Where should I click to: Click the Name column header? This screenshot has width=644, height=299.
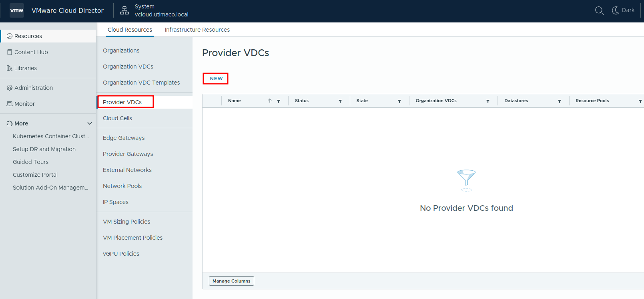click(x=235, y=101)
